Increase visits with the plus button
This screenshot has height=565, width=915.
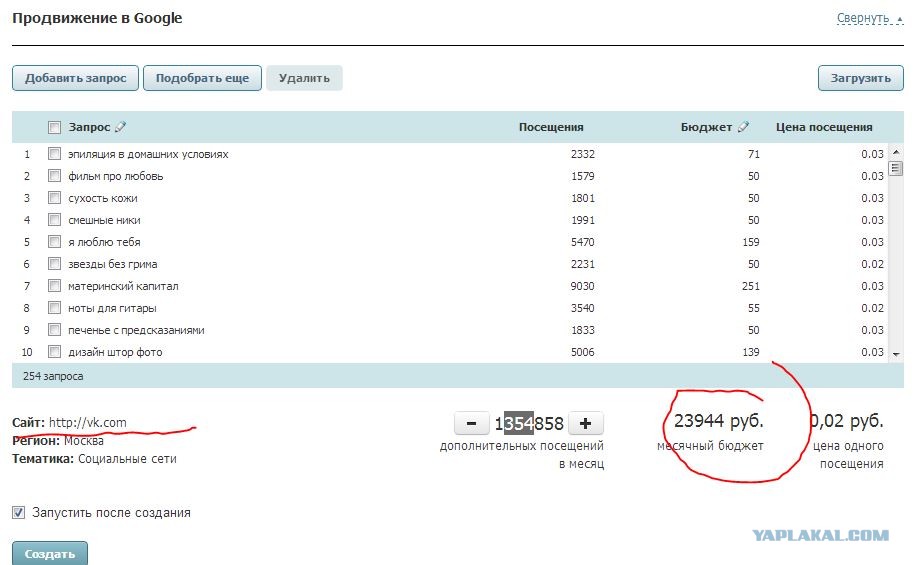click(586, 423)
